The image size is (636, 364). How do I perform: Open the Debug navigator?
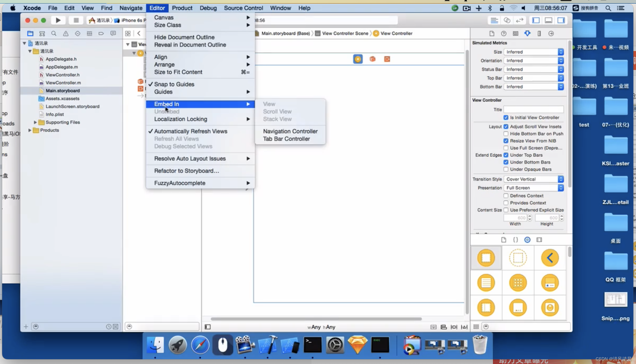89,33
